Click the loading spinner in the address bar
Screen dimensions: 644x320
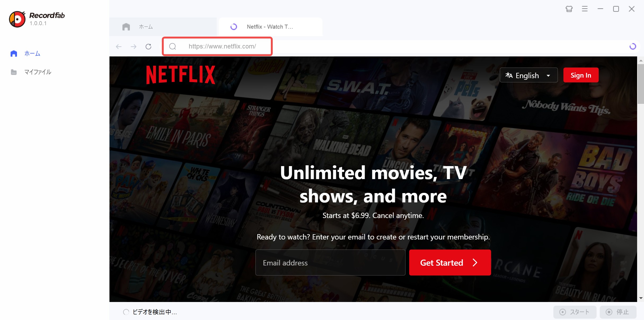633,47
